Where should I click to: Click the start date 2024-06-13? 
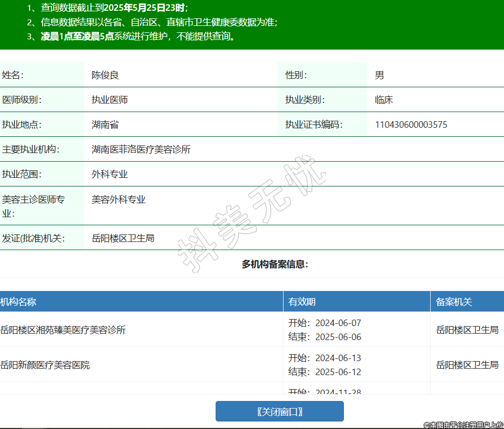338,358
